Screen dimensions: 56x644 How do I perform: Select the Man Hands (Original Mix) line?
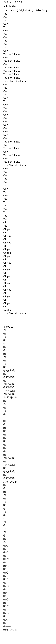point(26,11)
